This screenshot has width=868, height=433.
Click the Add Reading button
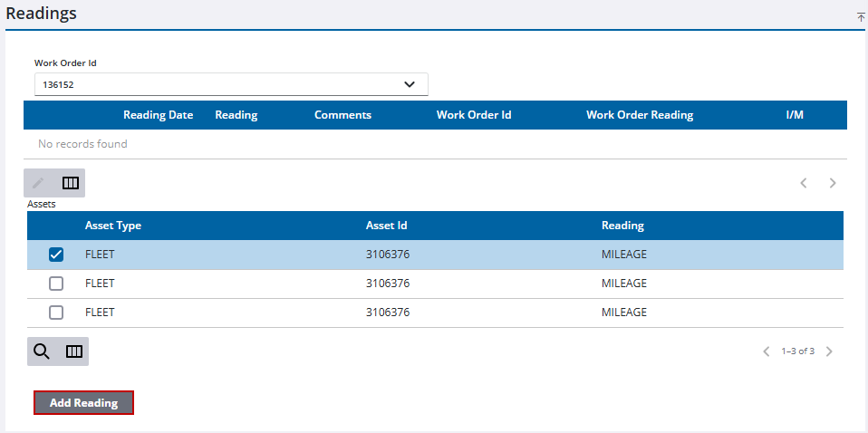click(x=83, y=402)
